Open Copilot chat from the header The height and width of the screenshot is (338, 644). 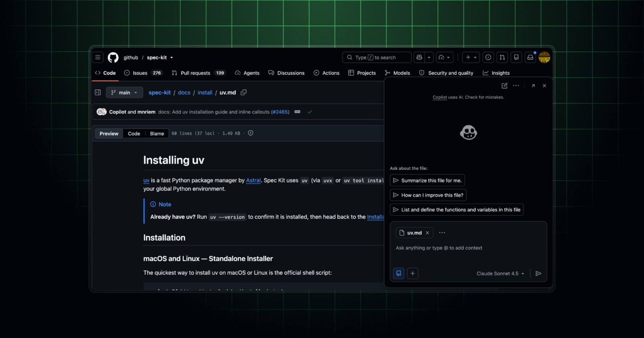click(x=419, y=58)
